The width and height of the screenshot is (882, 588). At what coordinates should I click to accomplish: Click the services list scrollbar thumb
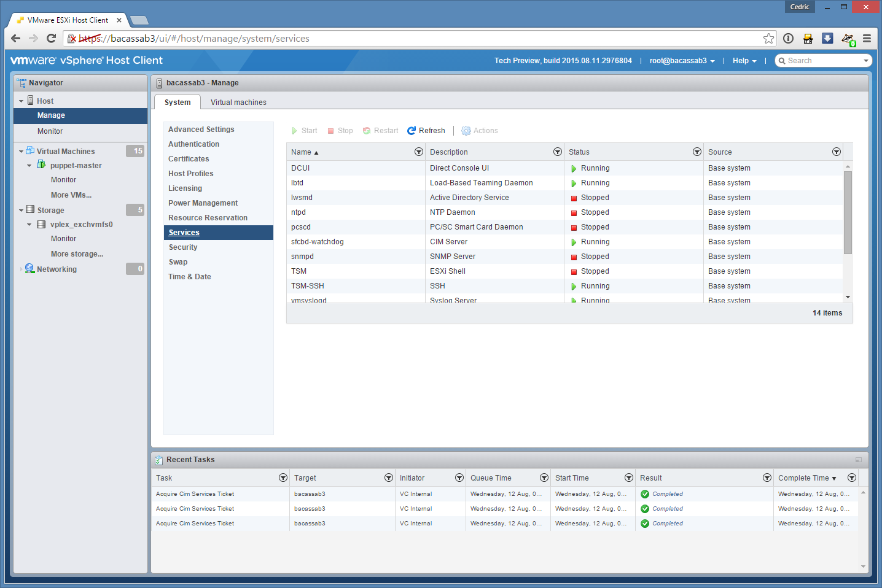coord(848,212)
